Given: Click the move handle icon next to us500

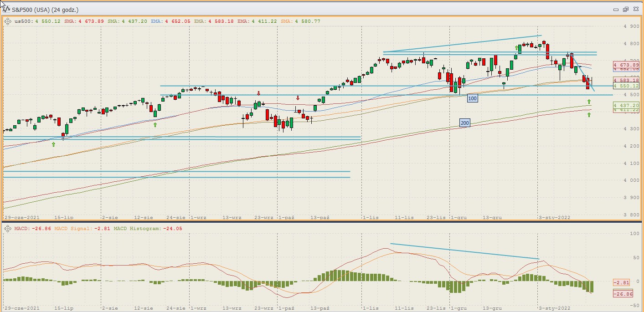Looking at the screenshot, I should (x=8, y=21).
